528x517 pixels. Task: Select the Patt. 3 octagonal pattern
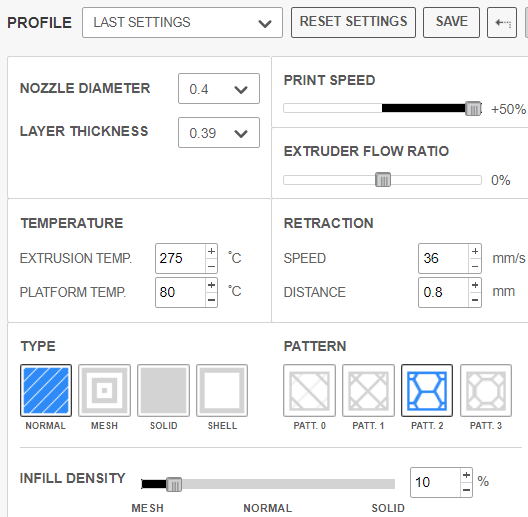tap(486, 390)
